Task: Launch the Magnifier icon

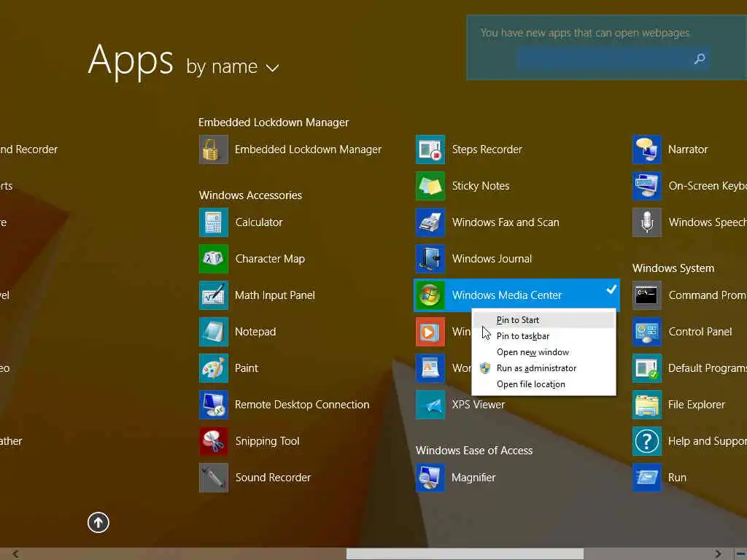Action: pyautogui.click(x=430, y=478)
